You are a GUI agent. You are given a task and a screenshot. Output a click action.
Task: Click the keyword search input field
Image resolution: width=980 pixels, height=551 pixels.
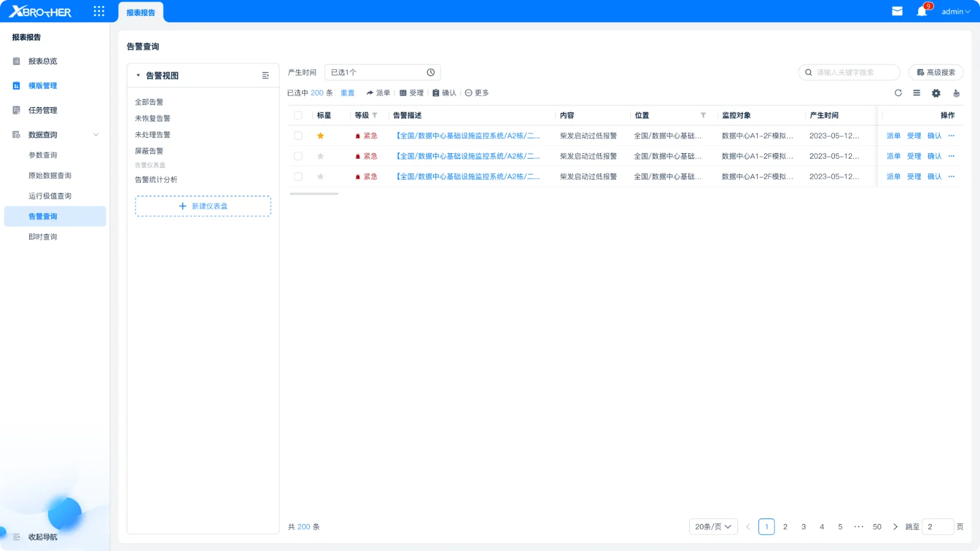click(x=849, y=72)
